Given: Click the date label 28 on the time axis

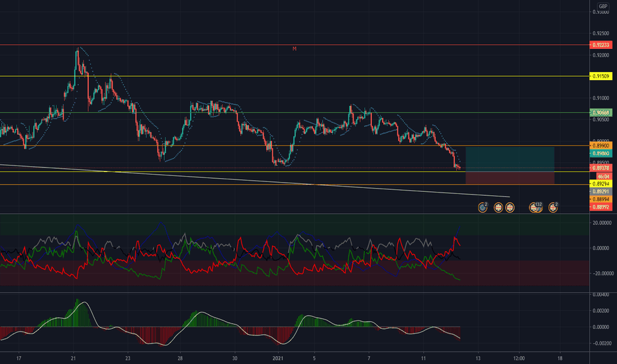Looking at the screenshot, I should 180,359.
